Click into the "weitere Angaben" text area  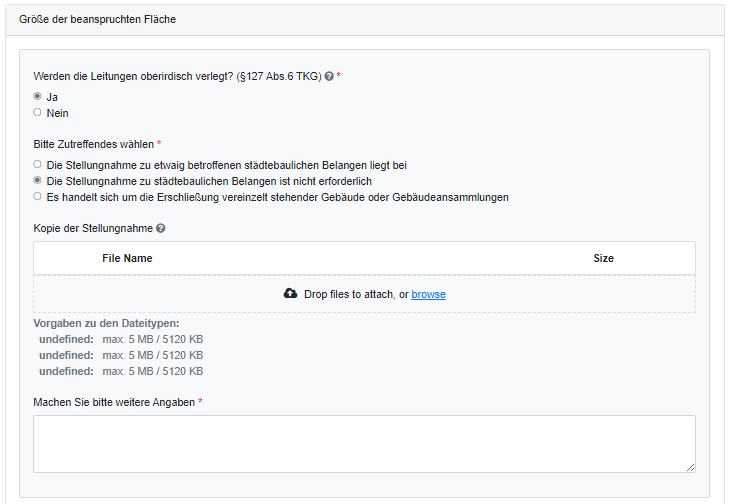point(364,443)
